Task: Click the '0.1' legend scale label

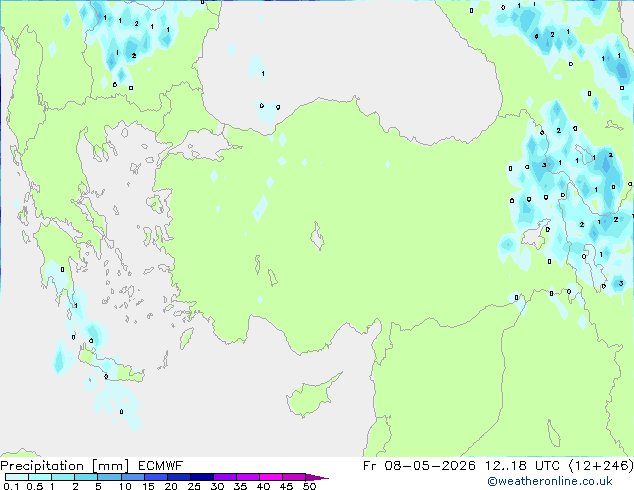Action: click(11, 486)
